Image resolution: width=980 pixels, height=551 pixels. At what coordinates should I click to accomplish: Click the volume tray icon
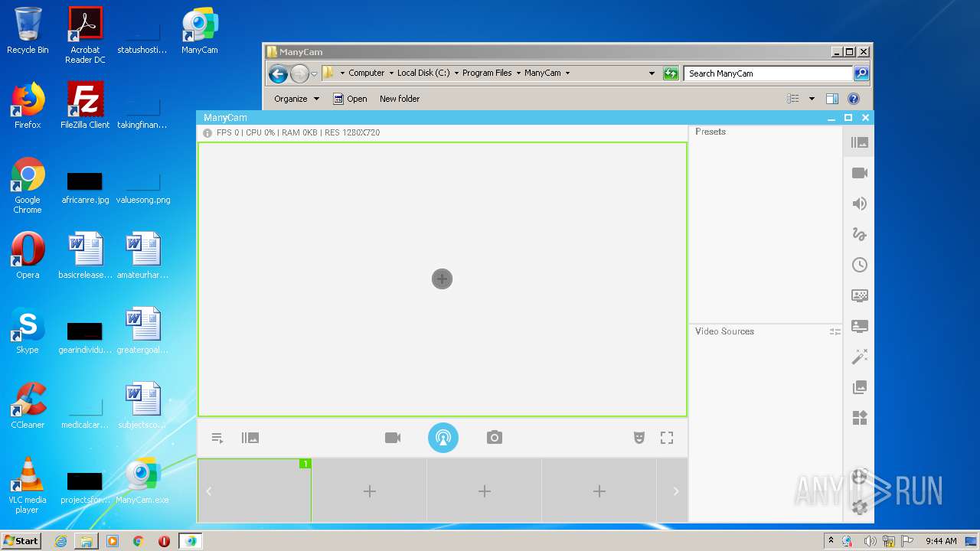coord(870,541)
